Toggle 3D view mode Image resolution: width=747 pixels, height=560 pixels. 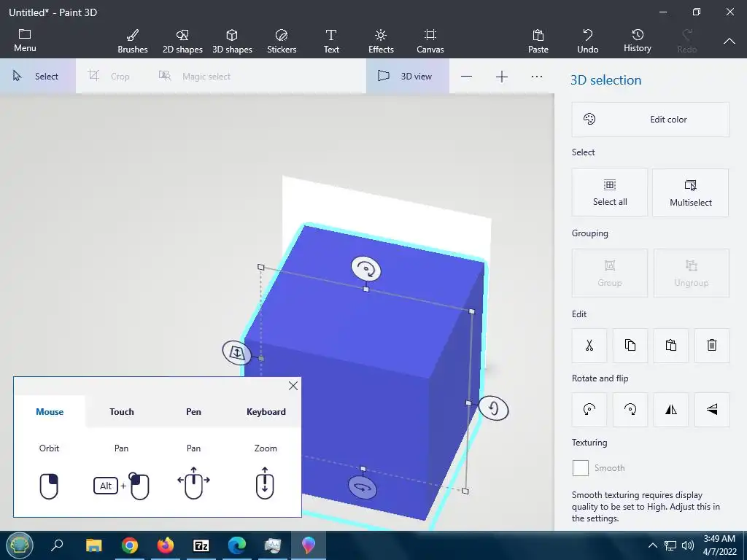pos(407,76)
